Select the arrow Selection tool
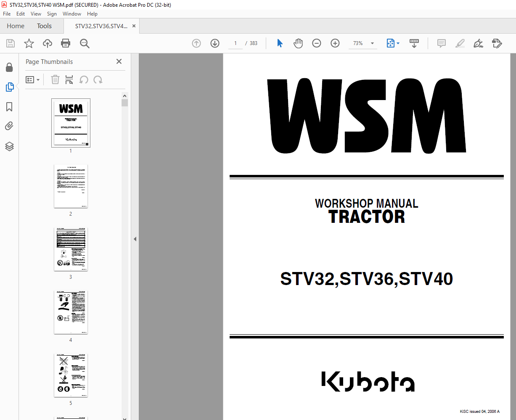 [280, 43]
